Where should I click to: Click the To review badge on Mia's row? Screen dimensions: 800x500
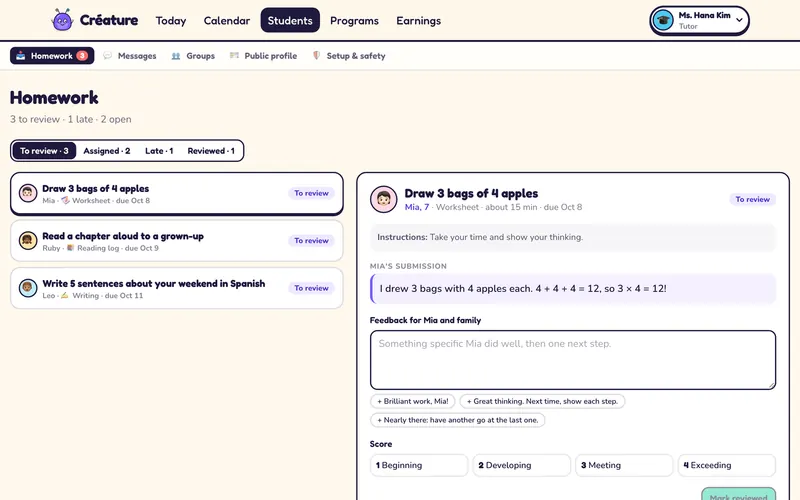pyautogui.click(x=311, y=193)
